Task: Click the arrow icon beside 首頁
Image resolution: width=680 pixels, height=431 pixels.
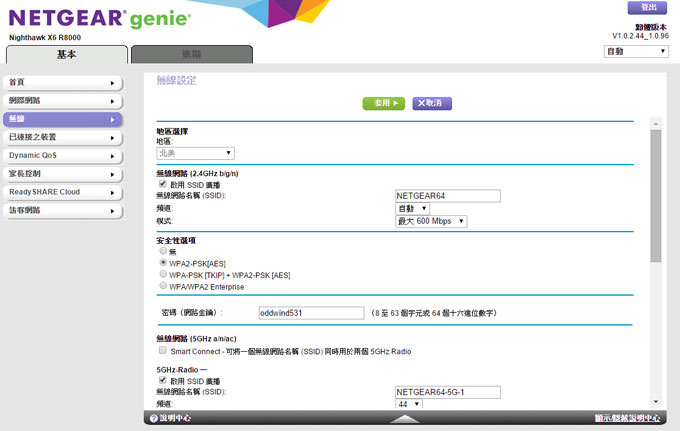Action: click(x=111, y=82)
